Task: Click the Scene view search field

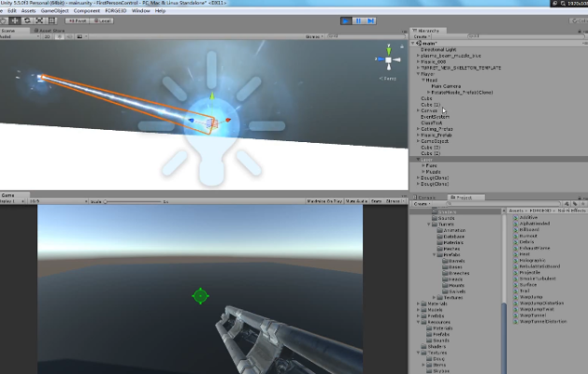Action: pyautogui.click(x=366, y=36)
